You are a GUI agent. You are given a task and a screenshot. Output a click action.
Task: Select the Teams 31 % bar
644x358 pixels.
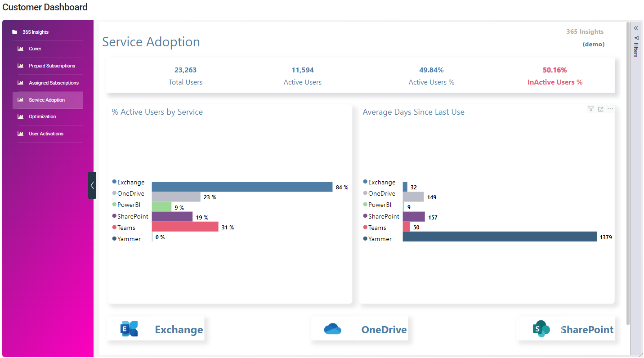click(185, 226)
